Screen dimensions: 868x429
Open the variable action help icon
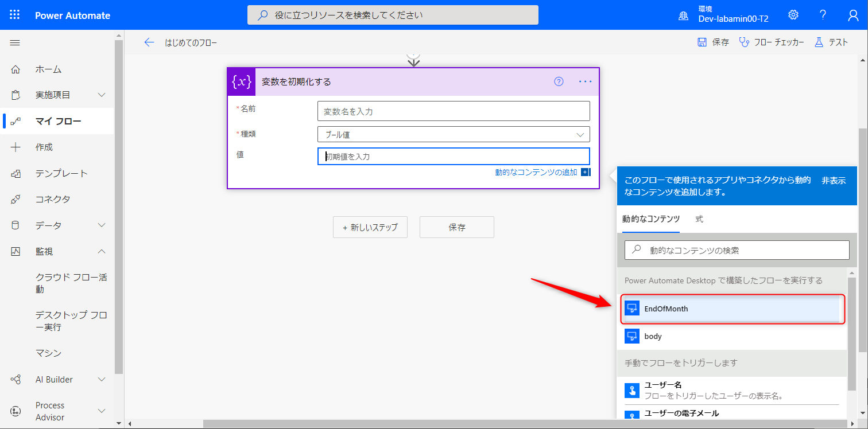pos(559,81)
